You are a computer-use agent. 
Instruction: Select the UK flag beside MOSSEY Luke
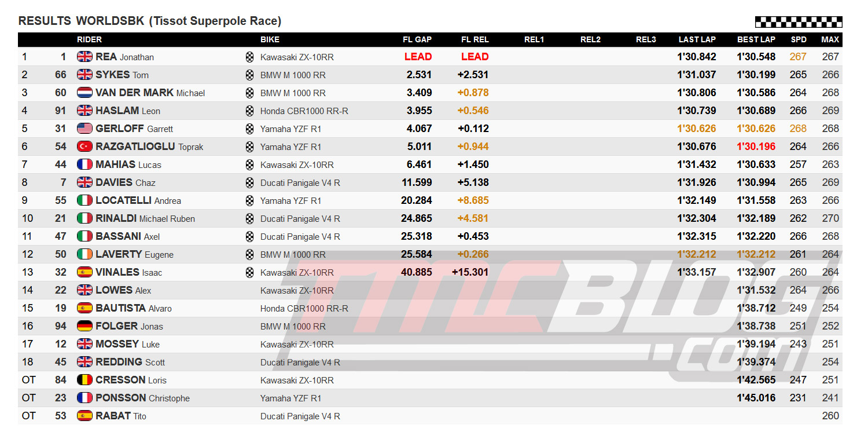coord(84,344)
